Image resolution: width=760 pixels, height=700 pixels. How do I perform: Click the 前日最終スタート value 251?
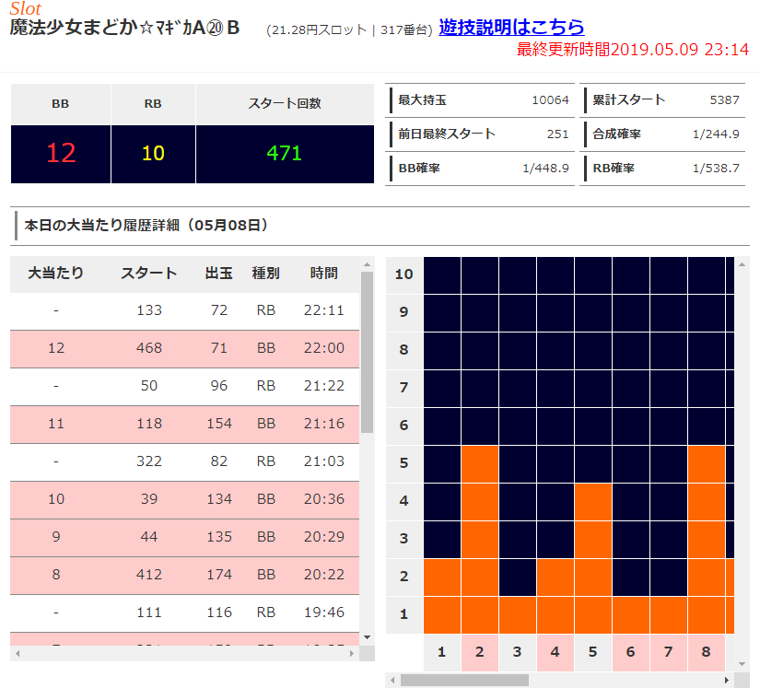tap(558, 134)
